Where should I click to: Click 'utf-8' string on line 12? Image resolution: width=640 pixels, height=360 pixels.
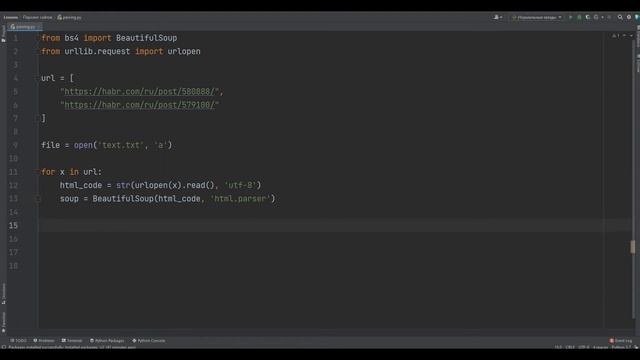(x=240, y=185)
